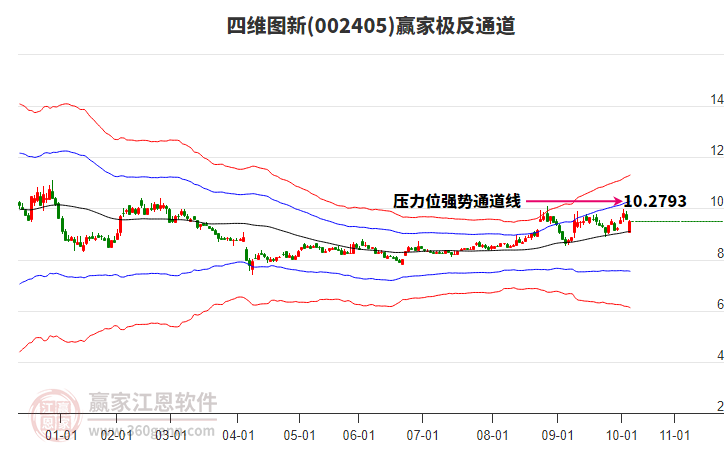
Task: Click the 10-01 date axis label
Action: click(621, 435)
